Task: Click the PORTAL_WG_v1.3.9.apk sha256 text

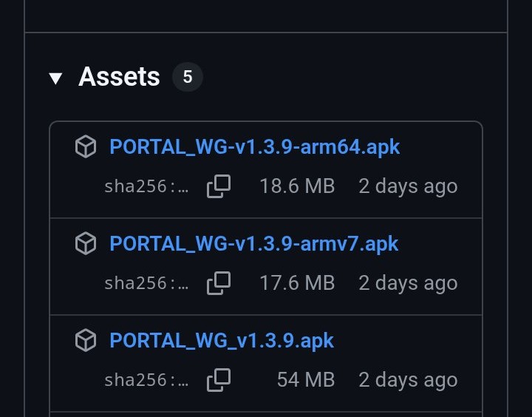Action: click(x=146, y=380)
